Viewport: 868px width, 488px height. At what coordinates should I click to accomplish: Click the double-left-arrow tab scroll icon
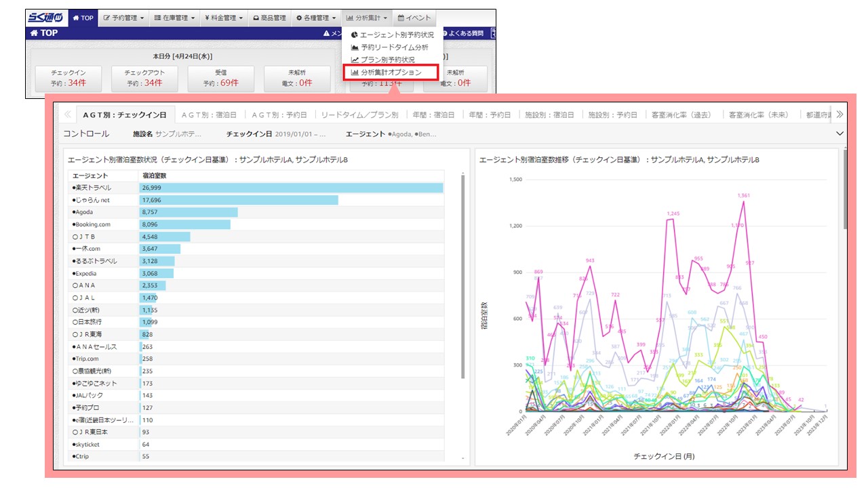pyautogui.click(x=67, y=115)
